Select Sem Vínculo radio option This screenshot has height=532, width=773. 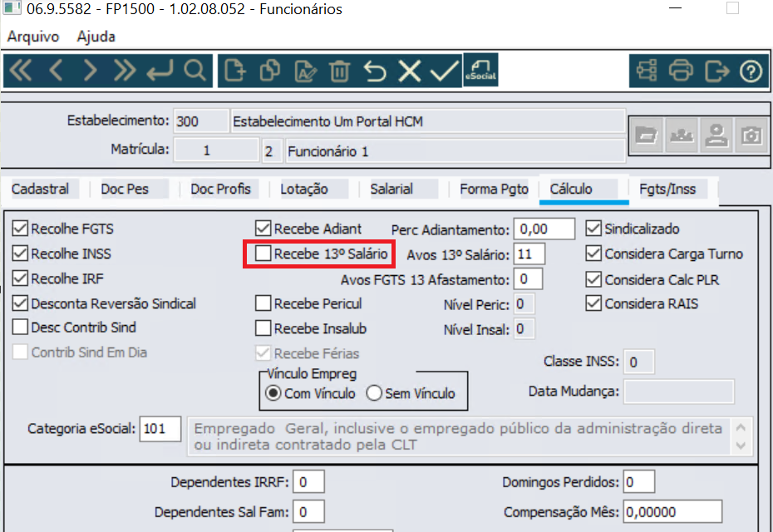374,393
